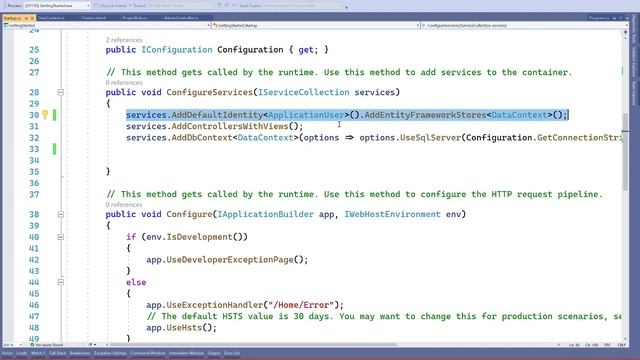The width and height of the screenshot is (640, 360).
Task: Click UseHsts on line 48
Action: coord(184,328)
